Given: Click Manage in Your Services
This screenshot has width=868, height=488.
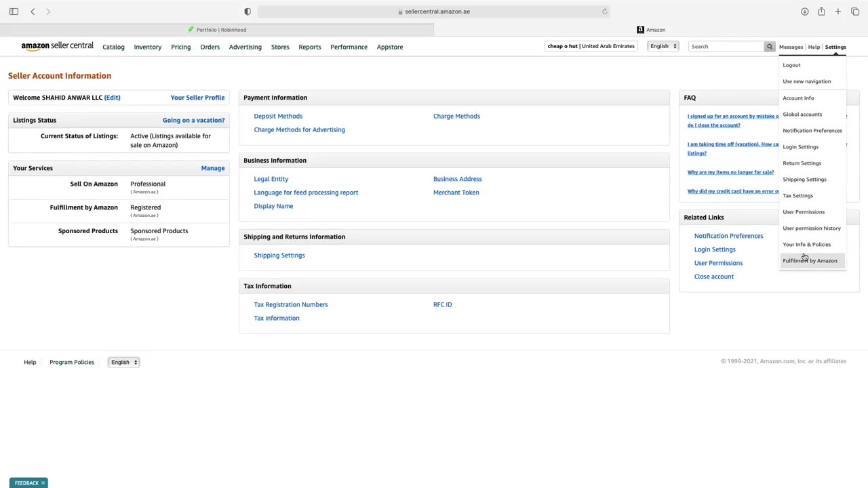Looking at the screenshot, I should point(212,168).
